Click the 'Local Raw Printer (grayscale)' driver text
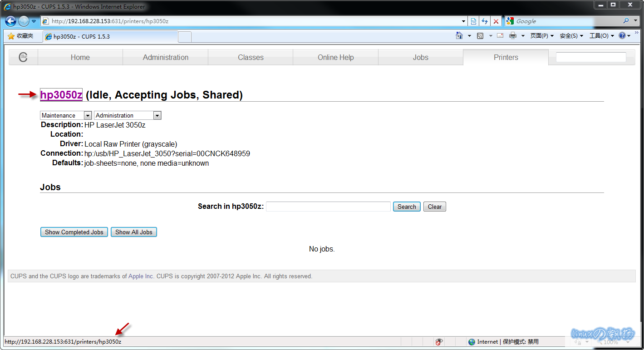The width and height of the screenshot is (644, 350). [131, 144]
